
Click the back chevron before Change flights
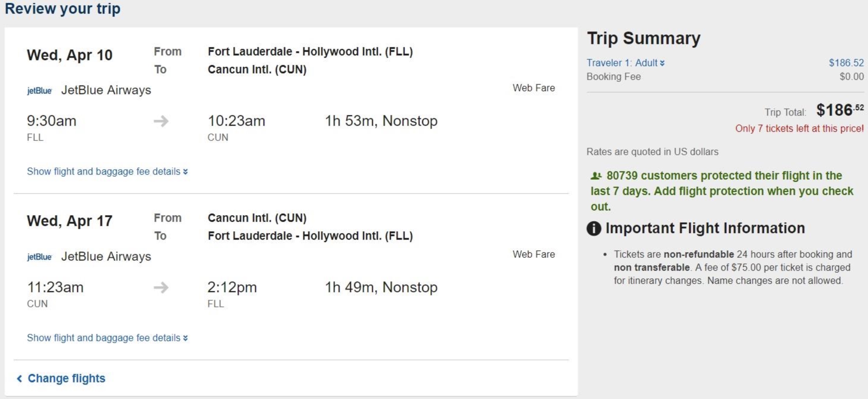point(19,378)
